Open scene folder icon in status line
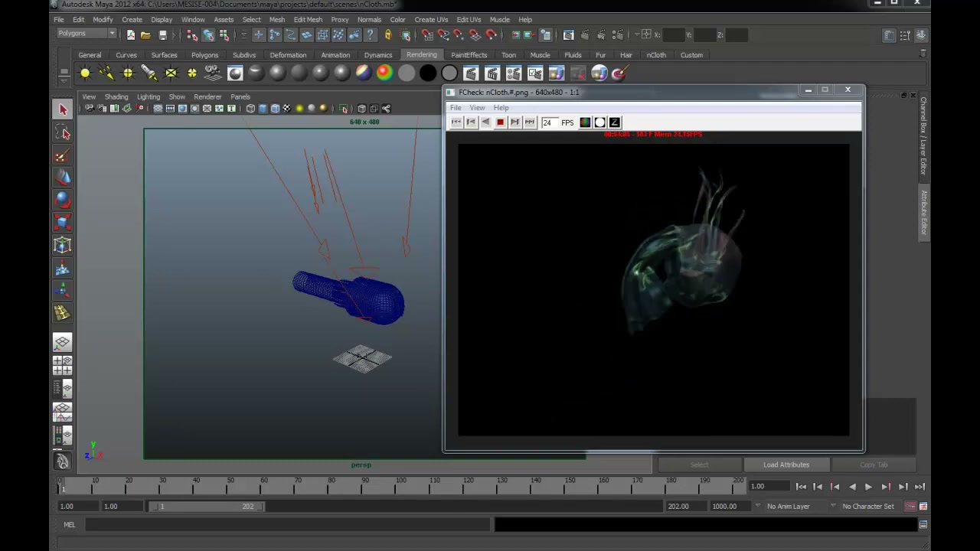980x551 pixels. click(x=145, y=34)
